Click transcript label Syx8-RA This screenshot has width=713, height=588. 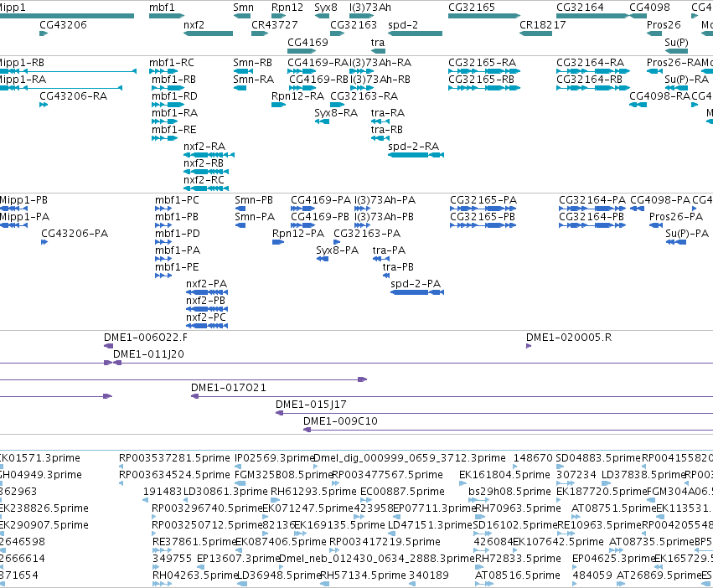click(336, 113)
